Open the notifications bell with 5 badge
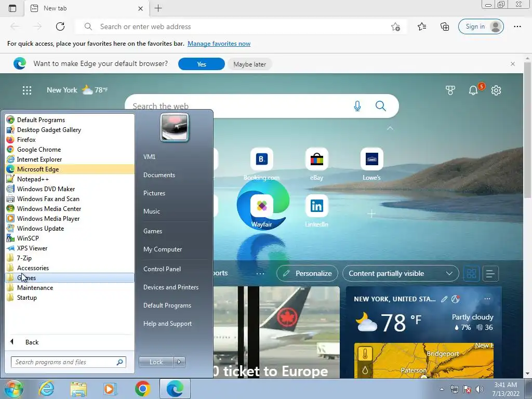532x399 pixels. click(473, 90)
